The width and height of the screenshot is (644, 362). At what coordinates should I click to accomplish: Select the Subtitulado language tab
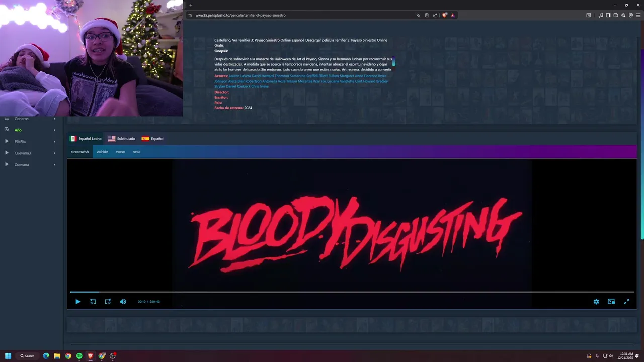click(x=122, y=139)
